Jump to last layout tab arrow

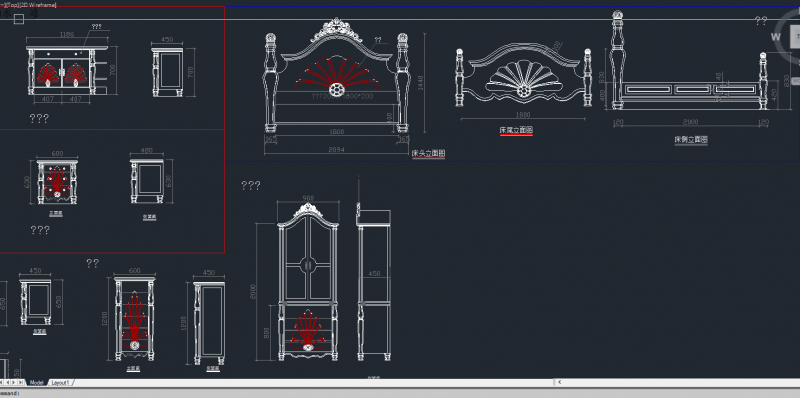[21, 382]
